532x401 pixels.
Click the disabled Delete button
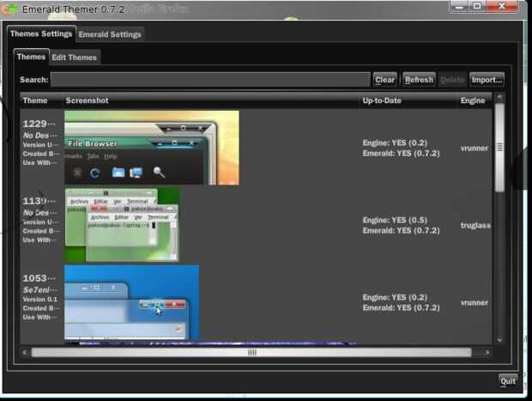(x=452, y=80)
